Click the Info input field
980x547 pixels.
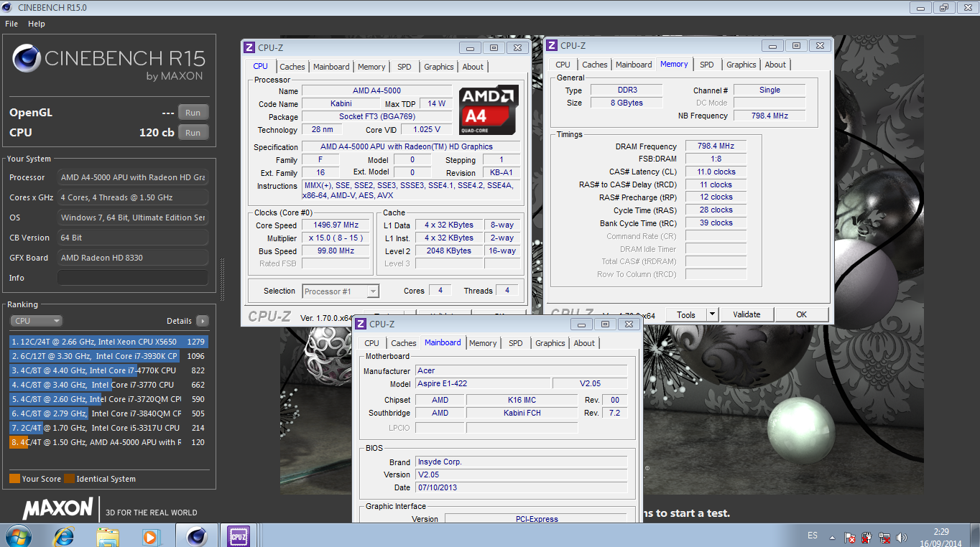click(133, 278)
